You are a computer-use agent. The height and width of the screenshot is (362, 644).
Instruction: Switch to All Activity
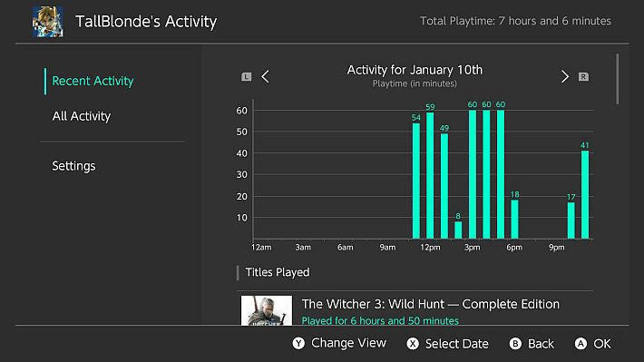(x=82, y=116)
